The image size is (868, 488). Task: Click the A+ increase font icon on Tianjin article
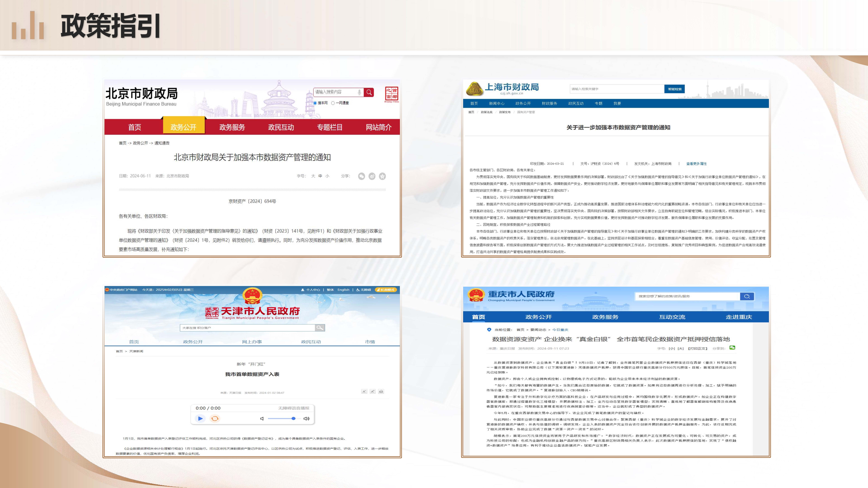click(x=373, y=391)
